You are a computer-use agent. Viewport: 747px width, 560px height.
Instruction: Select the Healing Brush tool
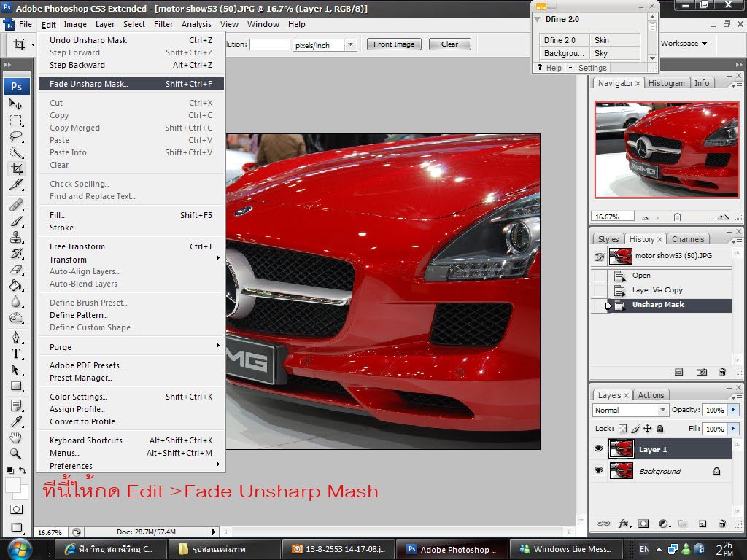click(16, 205)
